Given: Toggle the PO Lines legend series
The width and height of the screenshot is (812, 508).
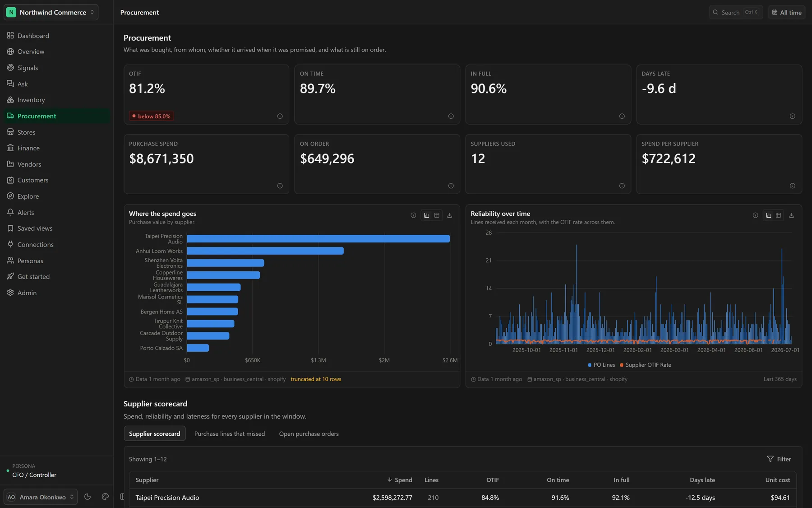Looking at the screenshot, I should pos(601,365).
